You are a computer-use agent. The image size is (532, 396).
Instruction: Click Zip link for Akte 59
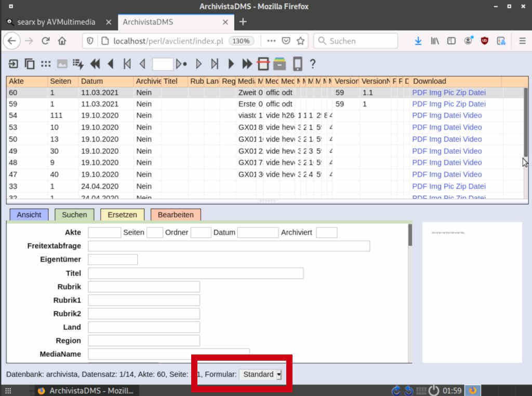[x=461, y=104]
